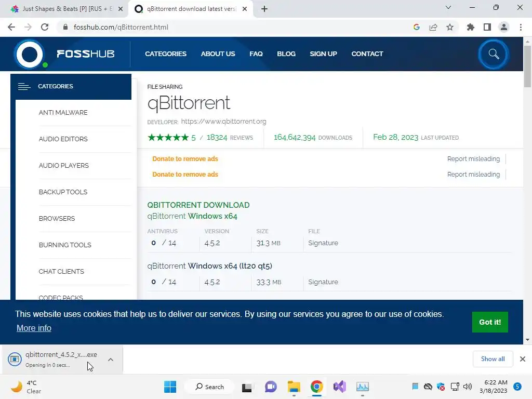This screenshot has width=532, height=399.
Task: Open SIGN UP nav item
Action: (x=323, y=54)
